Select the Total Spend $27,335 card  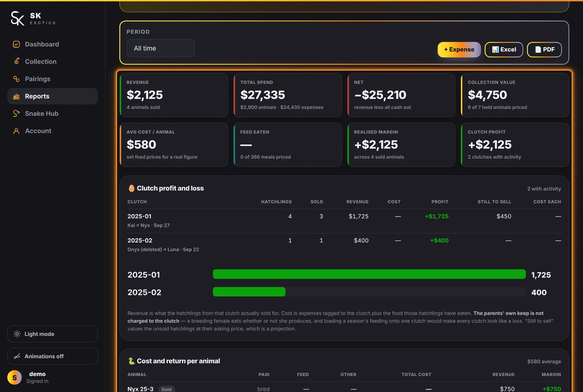(288, 95)
